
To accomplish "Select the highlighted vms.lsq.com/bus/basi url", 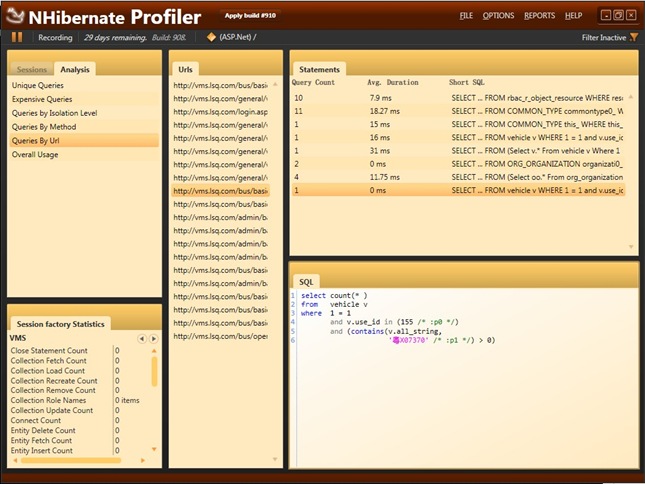I will pyautogui.click(x=220, y=191).
